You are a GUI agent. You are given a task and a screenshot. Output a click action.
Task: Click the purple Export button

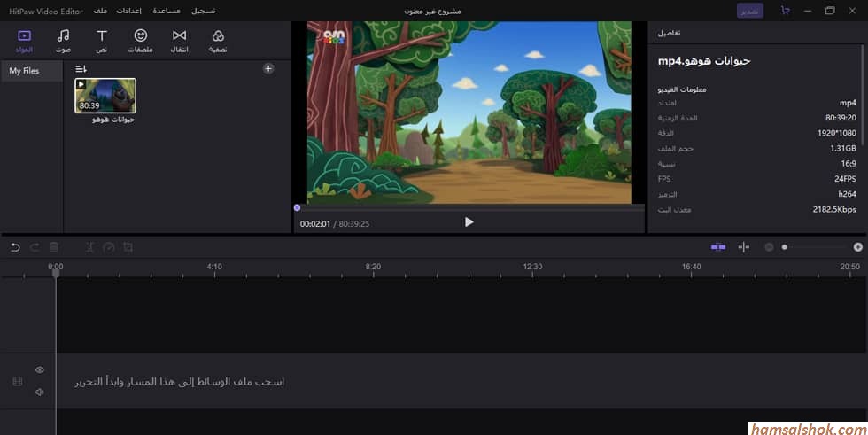point(750,11)
